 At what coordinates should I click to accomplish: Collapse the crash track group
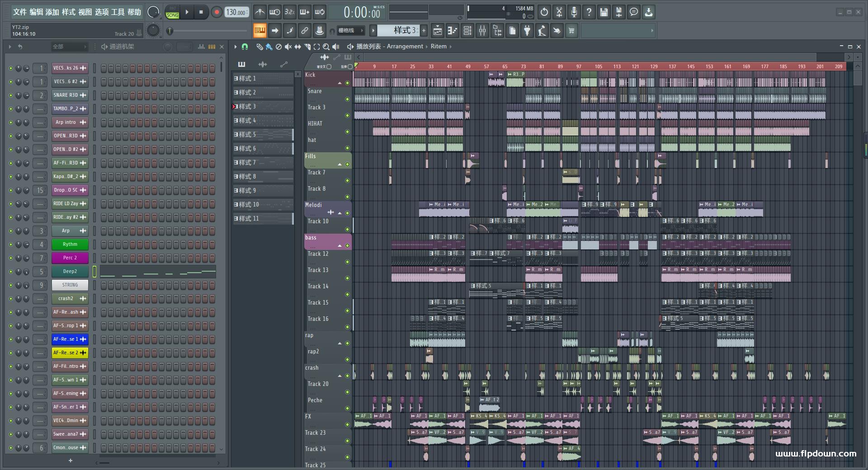pos(340,376)
